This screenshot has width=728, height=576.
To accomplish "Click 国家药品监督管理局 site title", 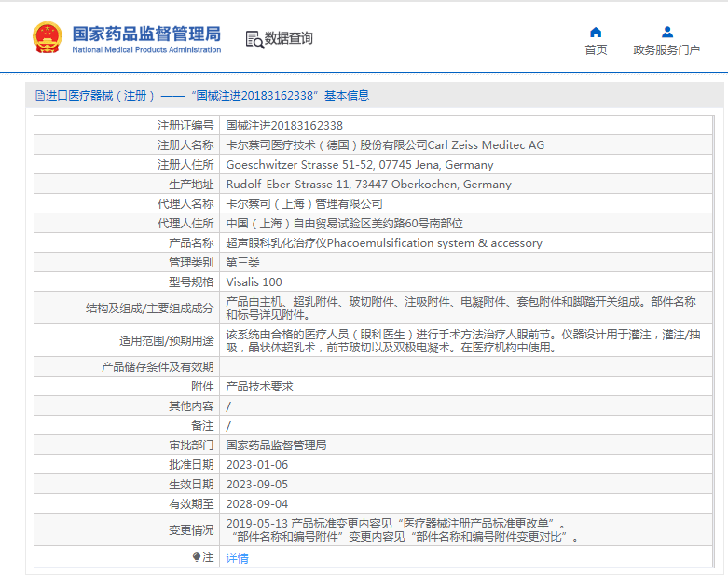I will pyautogui.click(x=146, y=34).
